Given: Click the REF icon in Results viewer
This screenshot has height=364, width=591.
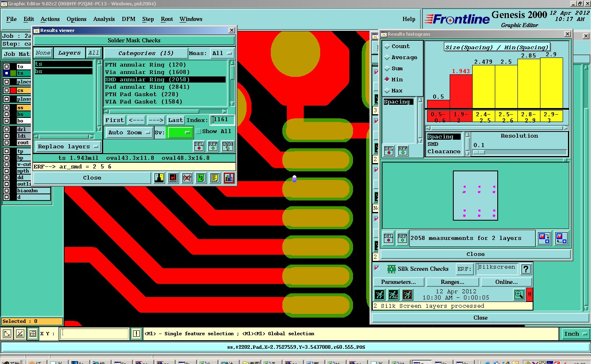Looking at the screenshot, I should coord(213,146).
